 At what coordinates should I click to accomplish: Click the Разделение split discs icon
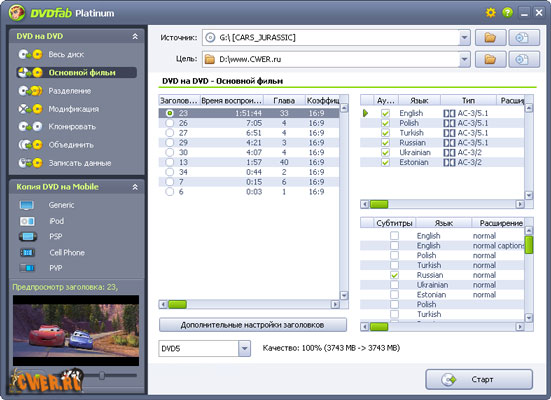point(31,91)
